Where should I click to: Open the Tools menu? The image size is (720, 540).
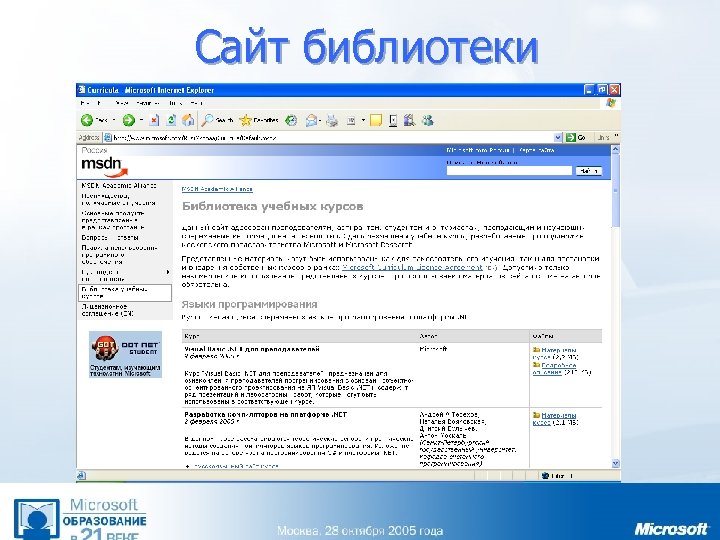(175, 103)
